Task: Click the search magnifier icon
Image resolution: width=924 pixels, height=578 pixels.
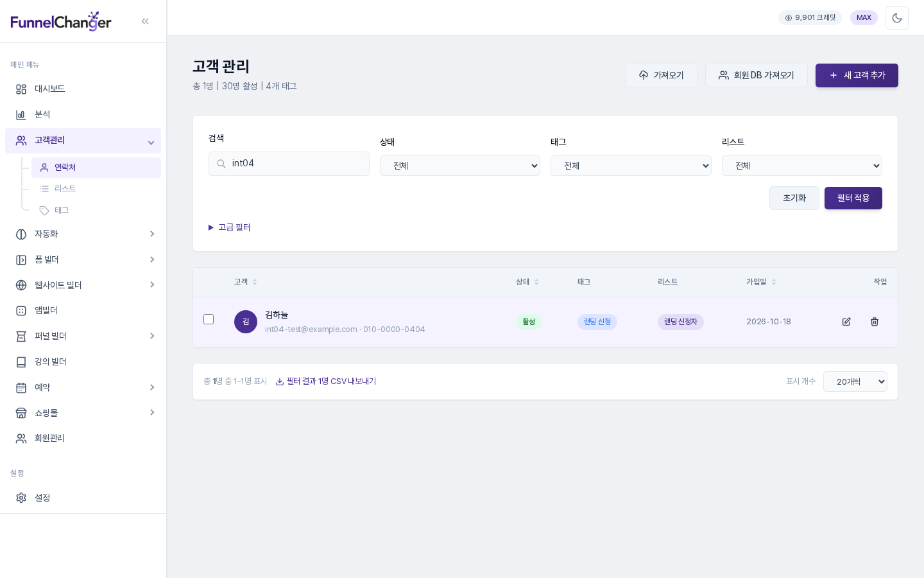Action: 221,164
